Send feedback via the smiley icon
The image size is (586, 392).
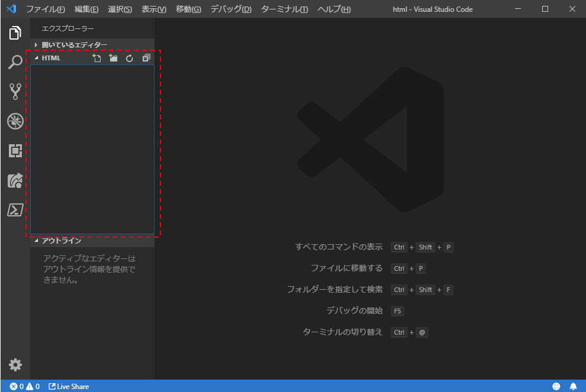[x=557, y=386]
